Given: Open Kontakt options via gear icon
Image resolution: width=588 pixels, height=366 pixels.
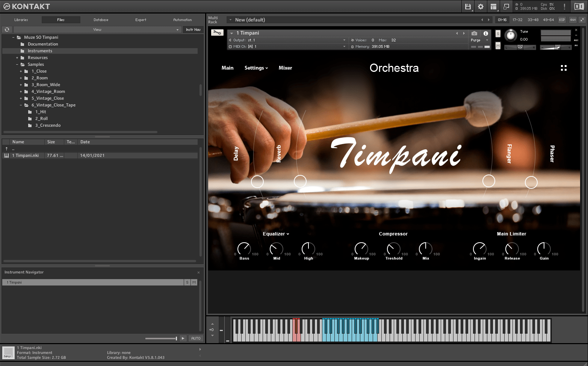Looking at the screenshot, I should (481, 6).
